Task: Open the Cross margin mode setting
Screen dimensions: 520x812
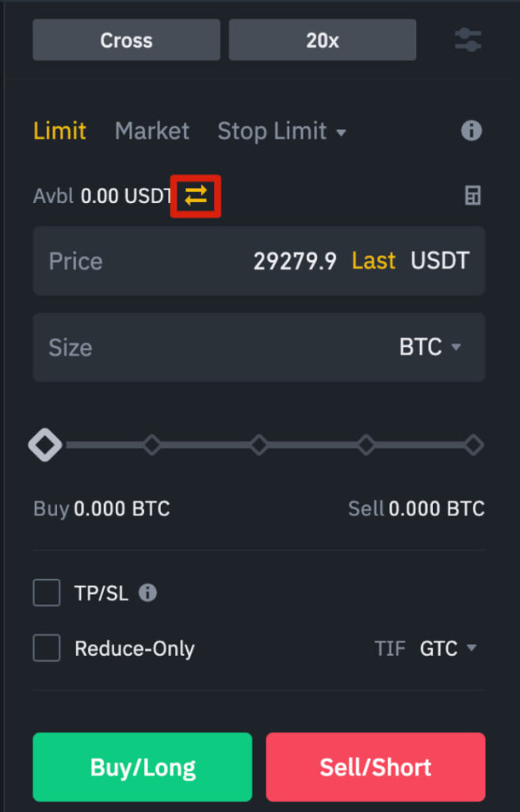Action: [125, 40]
